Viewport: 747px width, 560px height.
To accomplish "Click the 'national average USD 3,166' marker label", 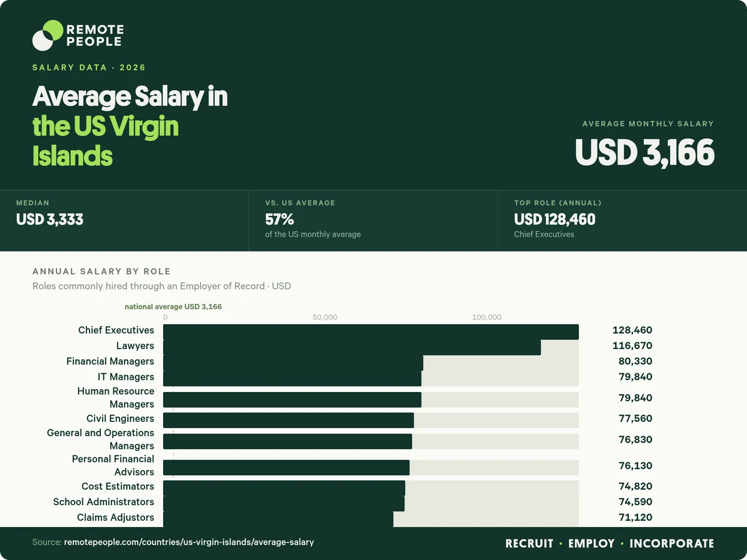I will tap(173, 307).
